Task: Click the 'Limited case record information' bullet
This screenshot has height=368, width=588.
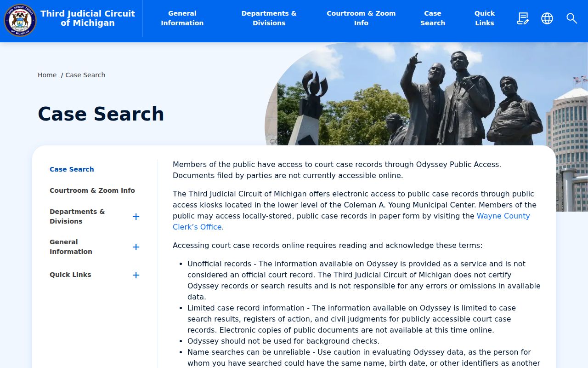Action: coord(351,319)
